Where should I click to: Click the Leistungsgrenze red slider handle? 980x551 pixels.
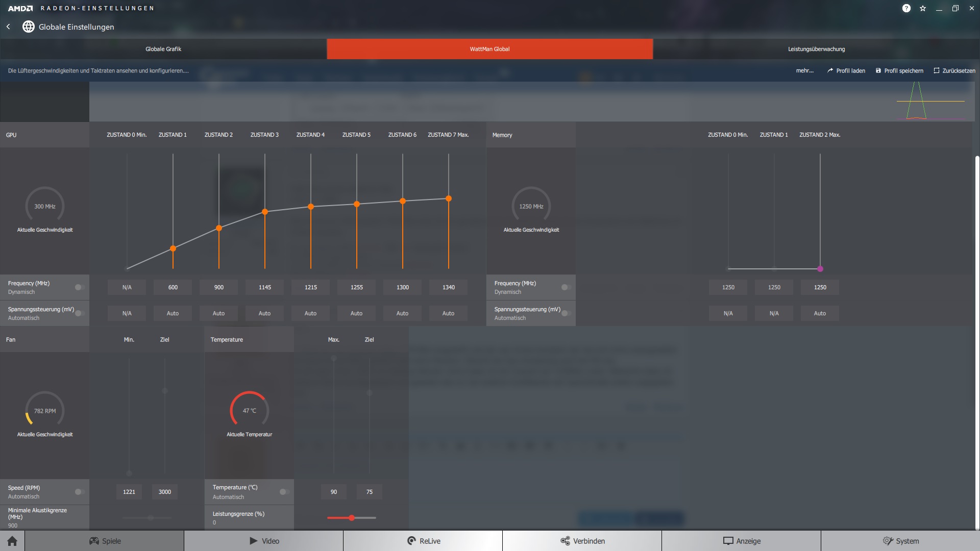(352, 518)
